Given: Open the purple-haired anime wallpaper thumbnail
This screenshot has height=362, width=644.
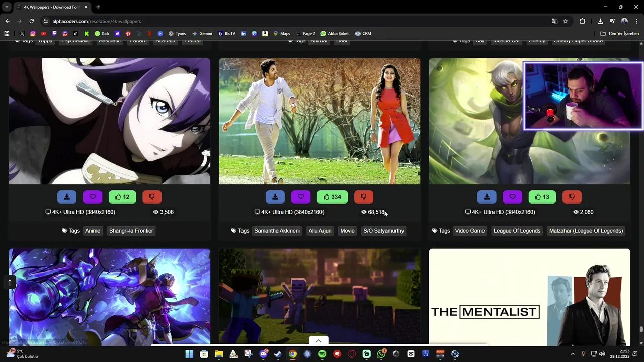Looking at the screenshot, I should pos(110,121).
